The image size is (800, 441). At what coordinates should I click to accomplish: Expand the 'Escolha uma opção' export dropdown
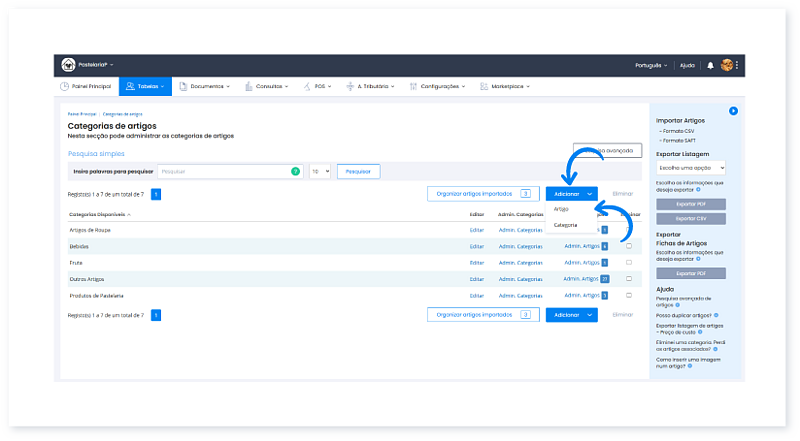click(690, 169)
